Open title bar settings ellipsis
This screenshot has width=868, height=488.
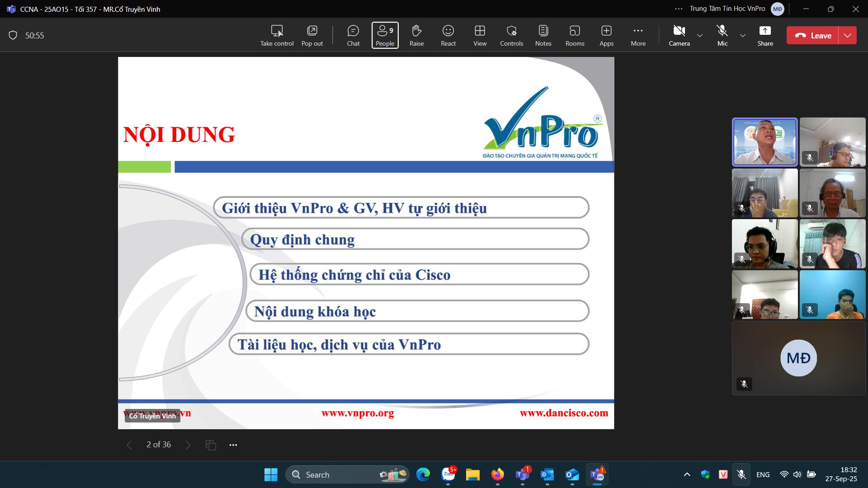click(679, 9)
